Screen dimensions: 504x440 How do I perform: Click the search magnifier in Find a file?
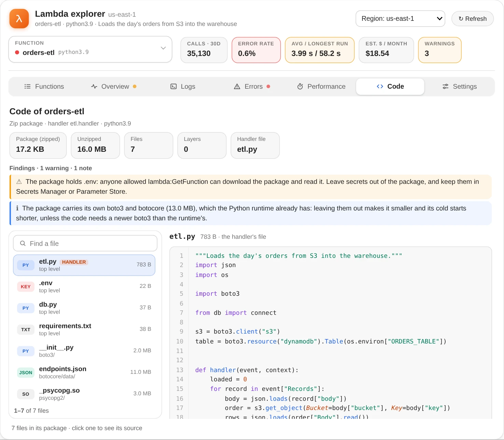coord(23,244)
